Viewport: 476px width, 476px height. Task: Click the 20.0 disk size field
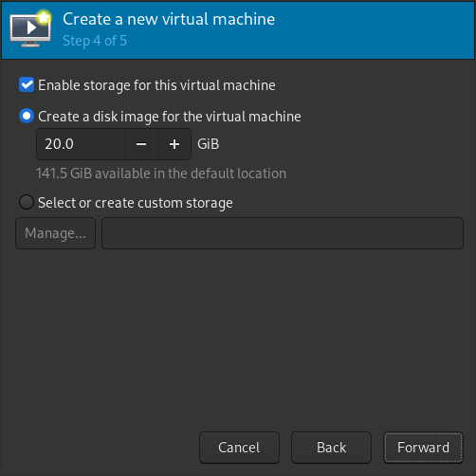coord(81,144)
